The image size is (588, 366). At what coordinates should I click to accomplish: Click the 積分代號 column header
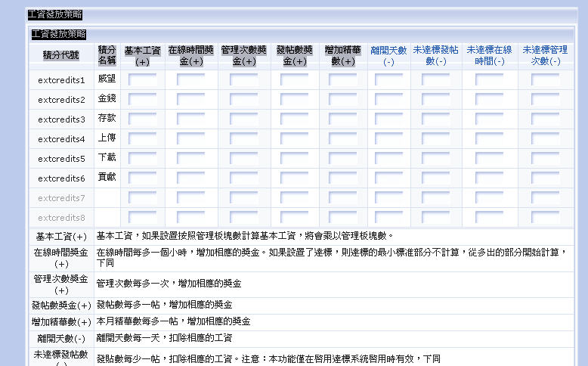point(61,55)
